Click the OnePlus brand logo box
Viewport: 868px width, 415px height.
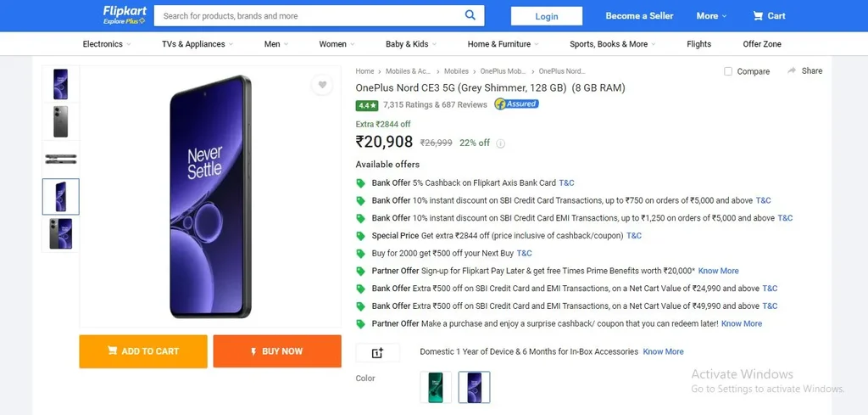(377, 353)
